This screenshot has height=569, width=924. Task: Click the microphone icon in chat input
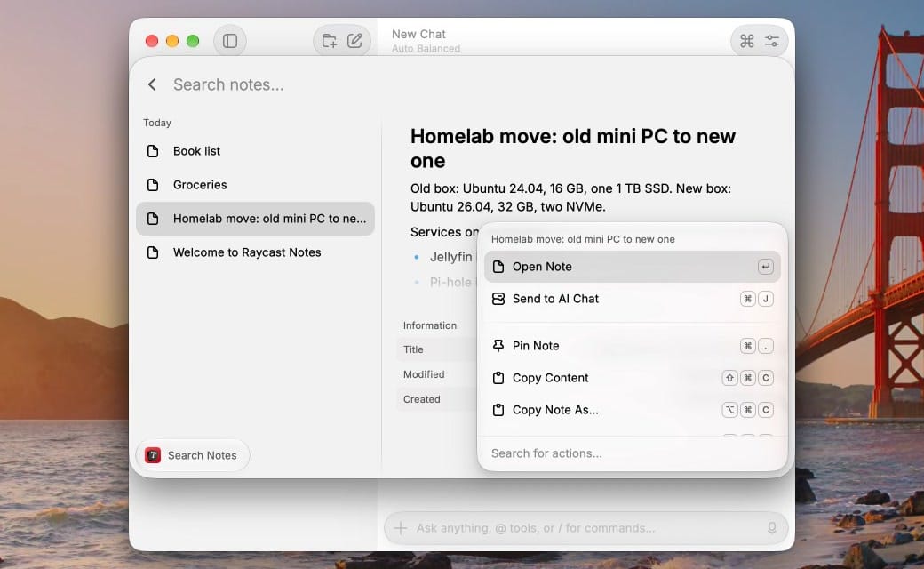(x=771, y=528)
